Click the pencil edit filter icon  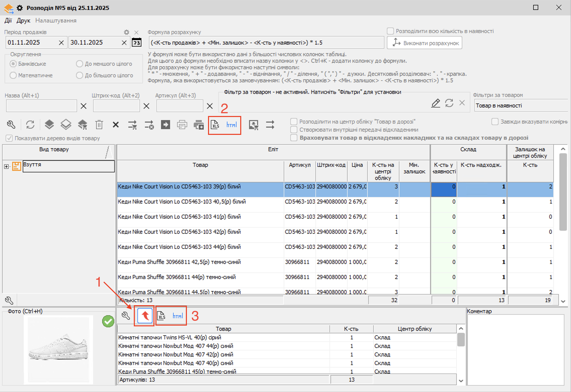pos(436,103)
